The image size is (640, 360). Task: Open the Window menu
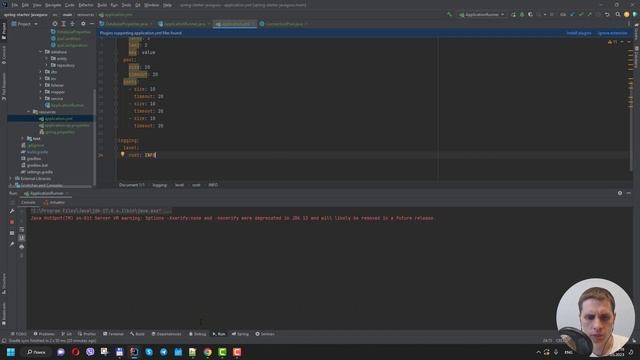click(151, 5)
